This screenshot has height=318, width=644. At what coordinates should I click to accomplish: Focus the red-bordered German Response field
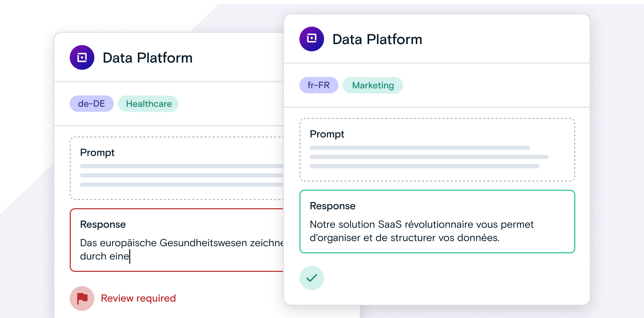pyautogui.click(x=177, y=240)
